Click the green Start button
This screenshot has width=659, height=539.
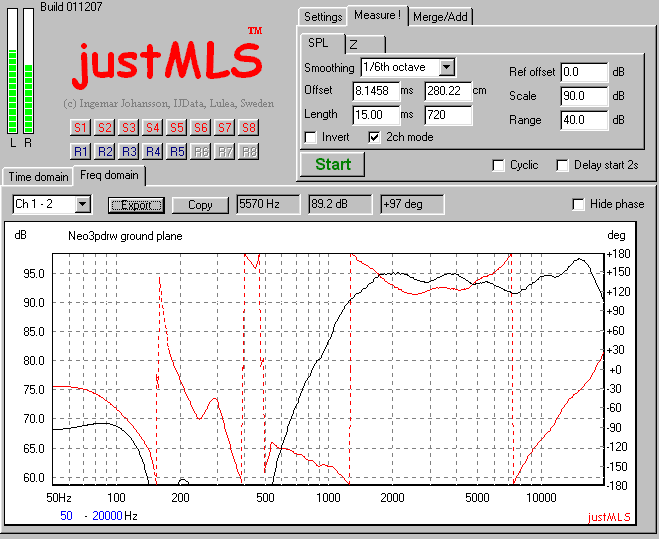[332, 164]
